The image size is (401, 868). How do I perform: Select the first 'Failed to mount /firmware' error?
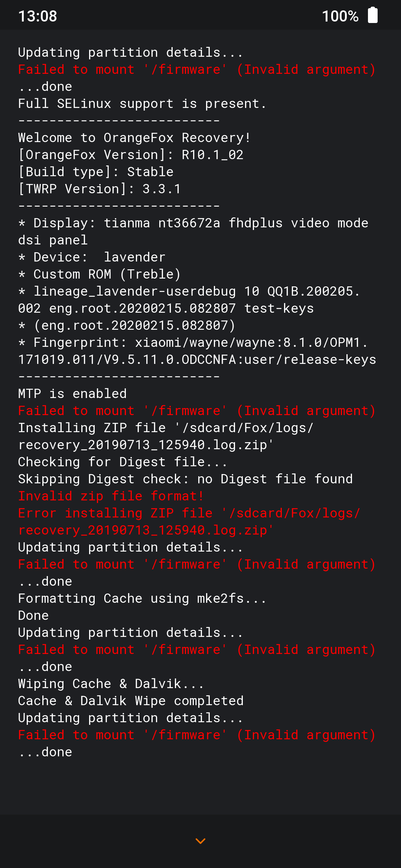(x=196, y=69)
